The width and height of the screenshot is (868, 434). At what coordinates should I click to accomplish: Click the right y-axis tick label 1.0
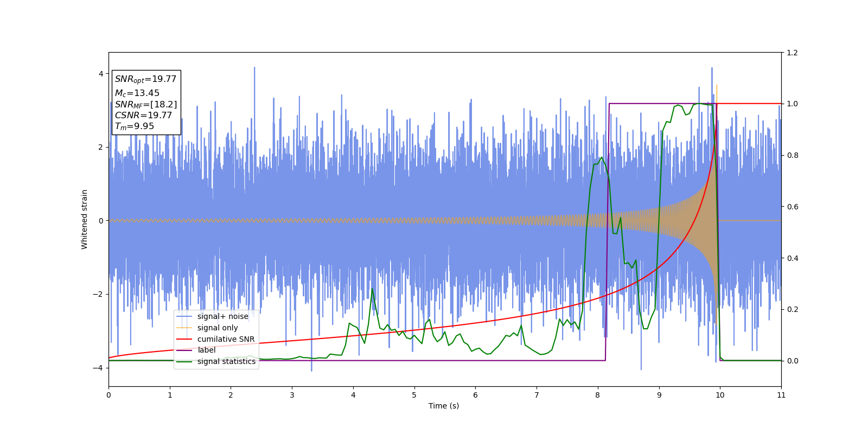(x=792, y=104)
